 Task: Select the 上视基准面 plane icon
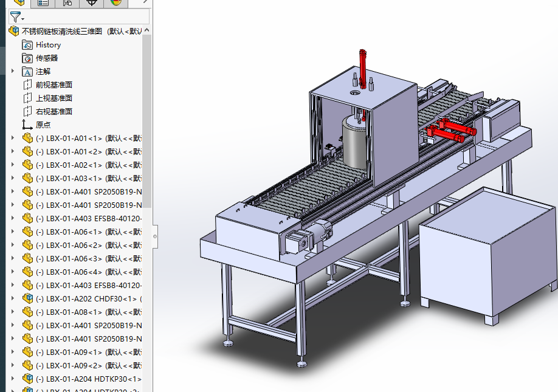(x=27, y=98)
